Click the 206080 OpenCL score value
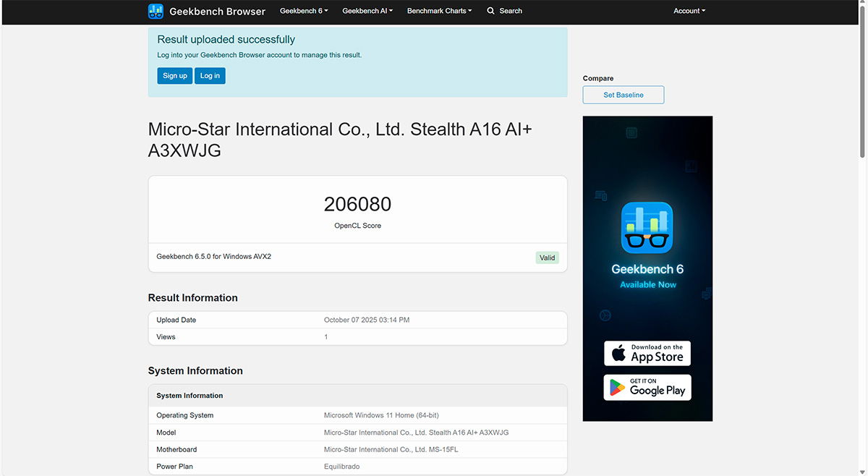The image size is (868, 476). click(357, 204)
